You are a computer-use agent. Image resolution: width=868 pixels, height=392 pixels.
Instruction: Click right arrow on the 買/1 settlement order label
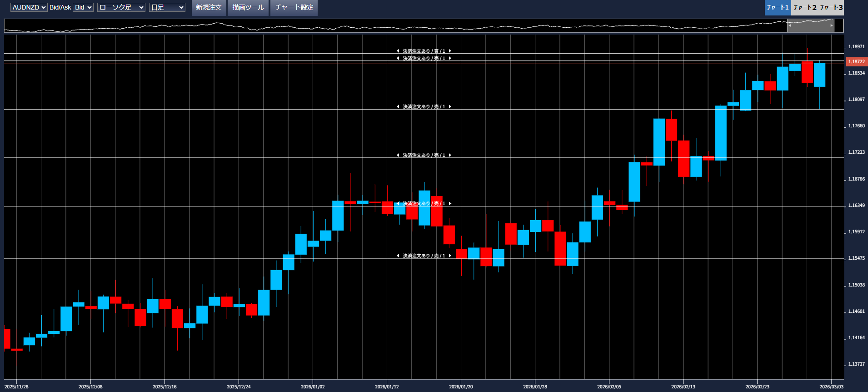point(450,51)
